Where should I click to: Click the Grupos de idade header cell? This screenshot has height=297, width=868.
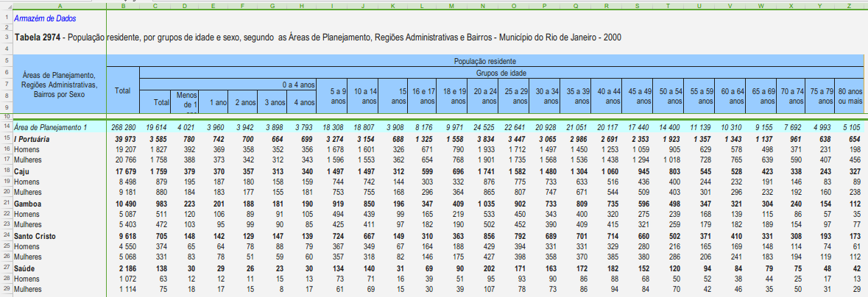pyautogui.click(x=500, y=73)
